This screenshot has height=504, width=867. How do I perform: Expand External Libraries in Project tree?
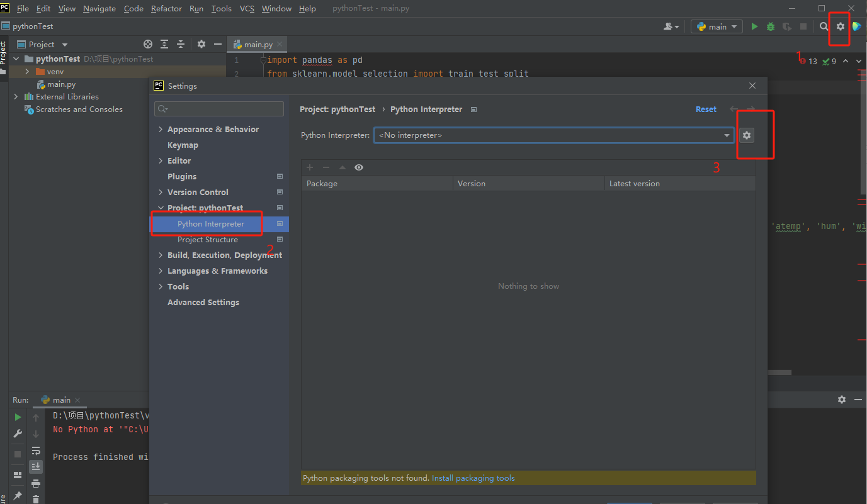16,96
